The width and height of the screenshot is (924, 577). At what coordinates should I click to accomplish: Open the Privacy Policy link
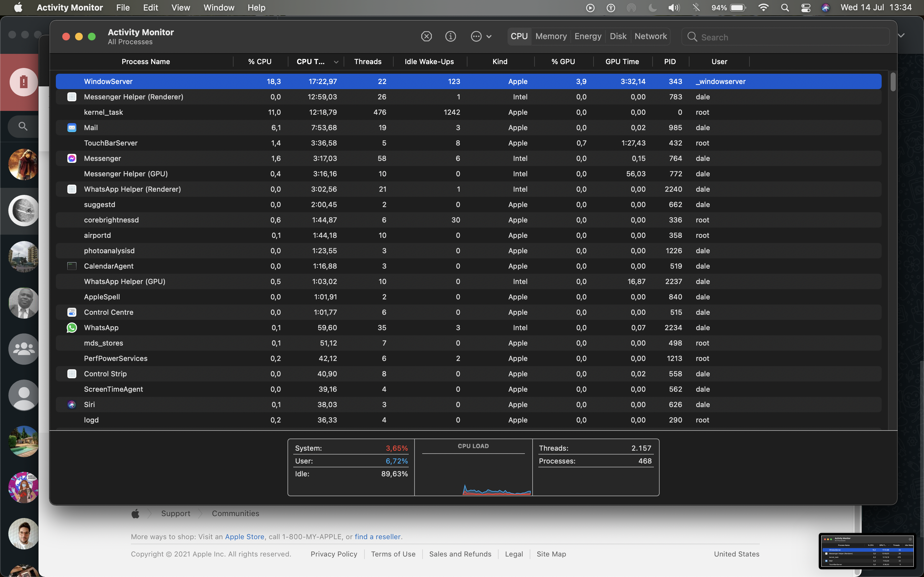[x=334, y=554]
